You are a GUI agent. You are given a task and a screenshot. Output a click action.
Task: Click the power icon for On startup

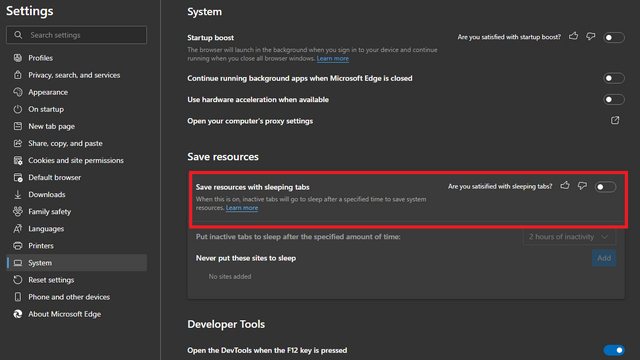click(18, 109)
